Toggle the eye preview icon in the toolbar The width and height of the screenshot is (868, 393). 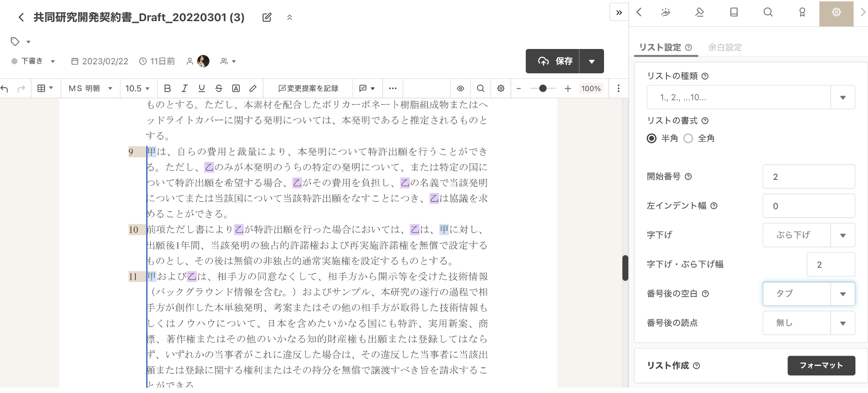coord(461,89)
